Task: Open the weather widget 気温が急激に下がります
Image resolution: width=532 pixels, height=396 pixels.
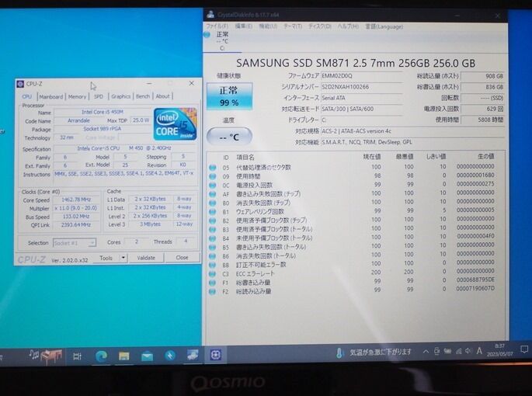Action: pyautogui.click(x=374, y=353)
